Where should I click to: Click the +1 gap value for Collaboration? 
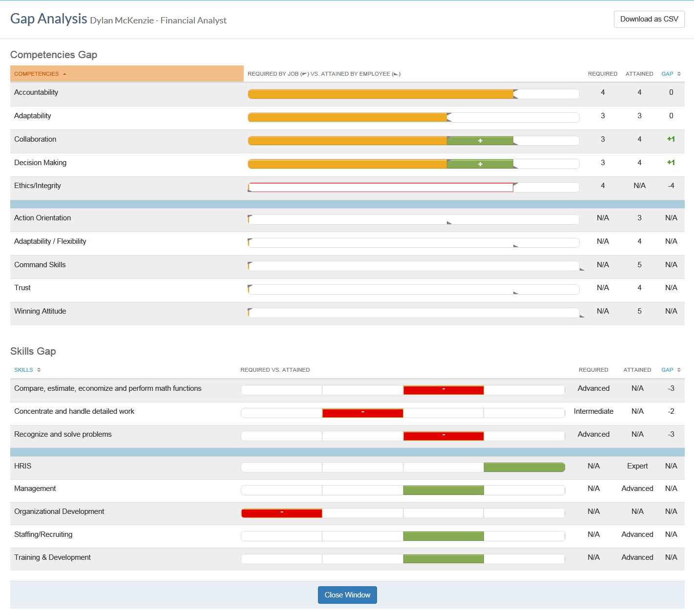point(671,139)
